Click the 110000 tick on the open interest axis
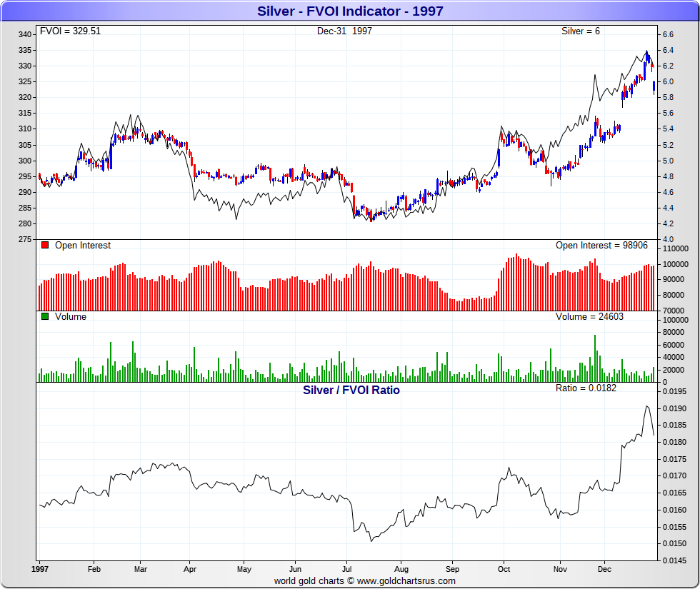Image resolution: width=700 pixels, height=589 pixels. 676,248
